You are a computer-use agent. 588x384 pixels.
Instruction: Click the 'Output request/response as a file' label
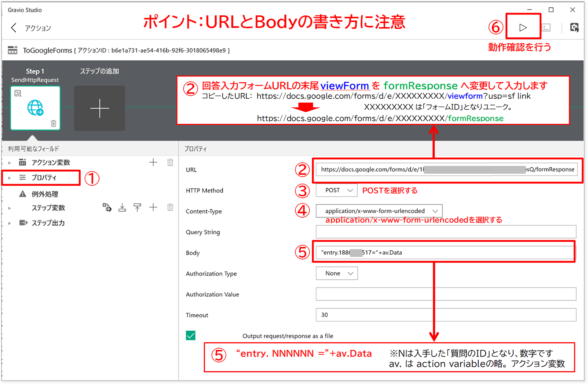click(288, 336)
